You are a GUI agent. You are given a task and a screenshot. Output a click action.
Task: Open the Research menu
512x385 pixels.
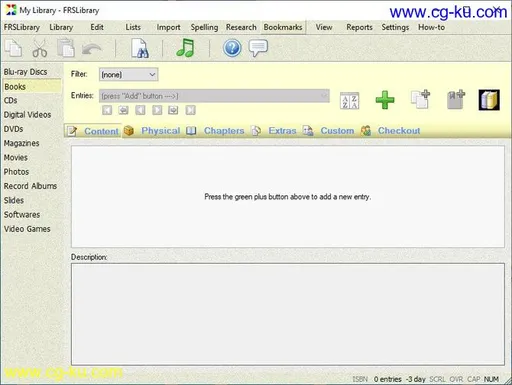coord(241,27)
